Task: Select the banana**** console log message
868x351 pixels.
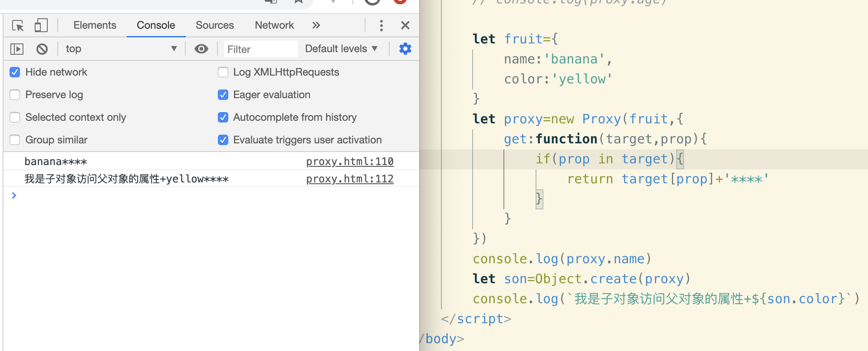Action: coord(56,162)
